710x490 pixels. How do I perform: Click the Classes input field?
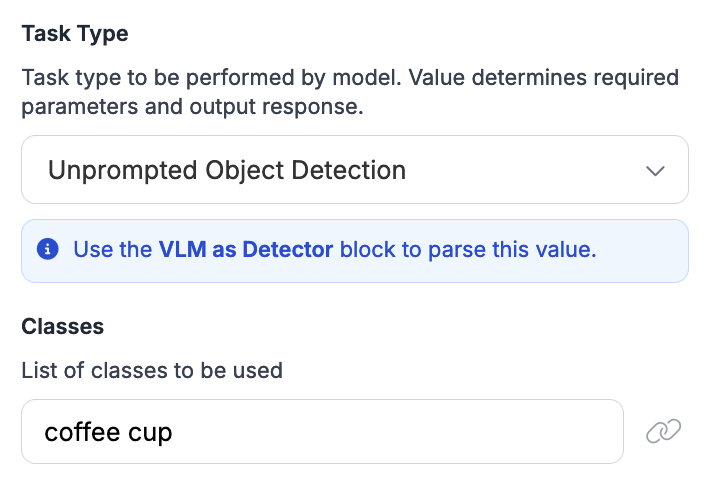322,432
